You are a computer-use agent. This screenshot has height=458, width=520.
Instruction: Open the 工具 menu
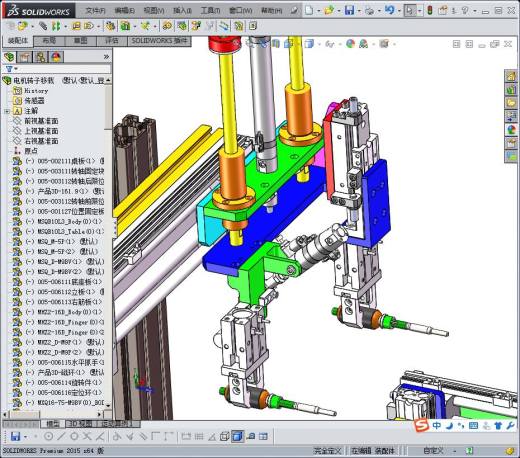click(x=210, y=11)
